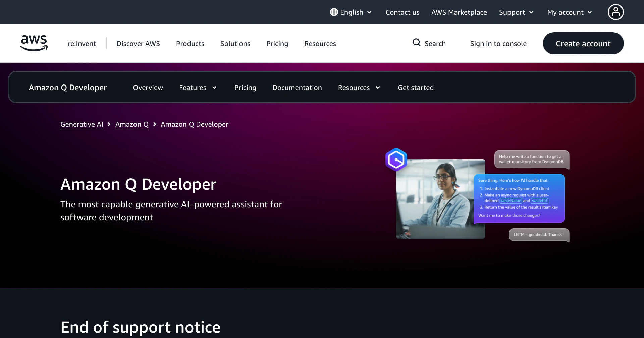Click the 'most capable generative AI' tagline text
The width and height of the screenshot is (644, 338).
tap(171, 211)
